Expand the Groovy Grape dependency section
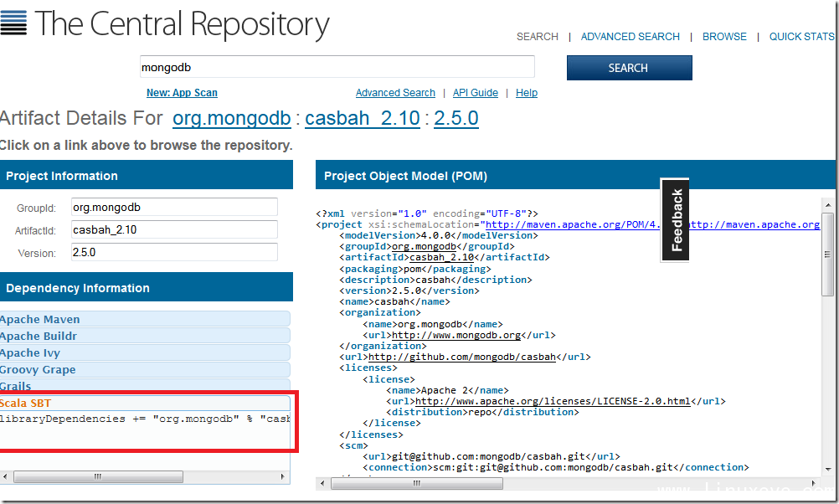The image size is (839, 504). coord(145,369)
